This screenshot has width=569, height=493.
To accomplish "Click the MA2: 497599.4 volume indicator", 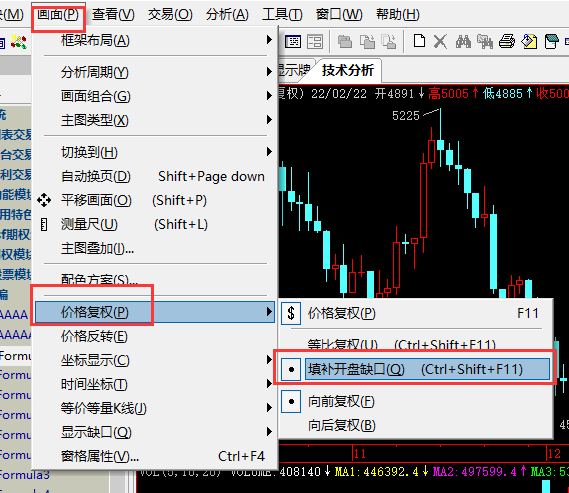I will coord(474,472).
